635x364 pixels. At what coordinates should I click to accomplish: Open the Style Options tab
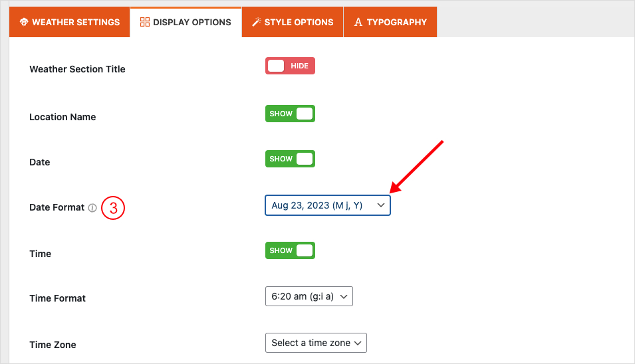pyautogui.click(x=293, y=22)
